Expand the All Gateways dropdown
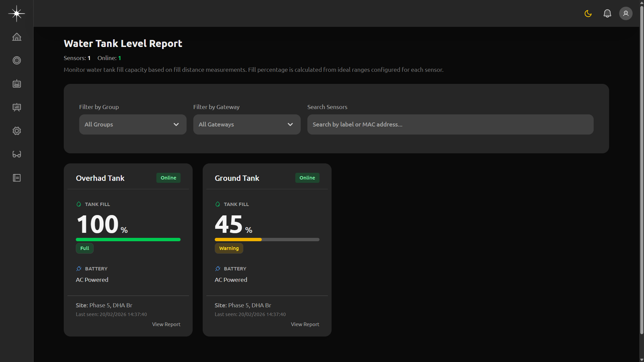644x362 pixels. coord(247,124)
